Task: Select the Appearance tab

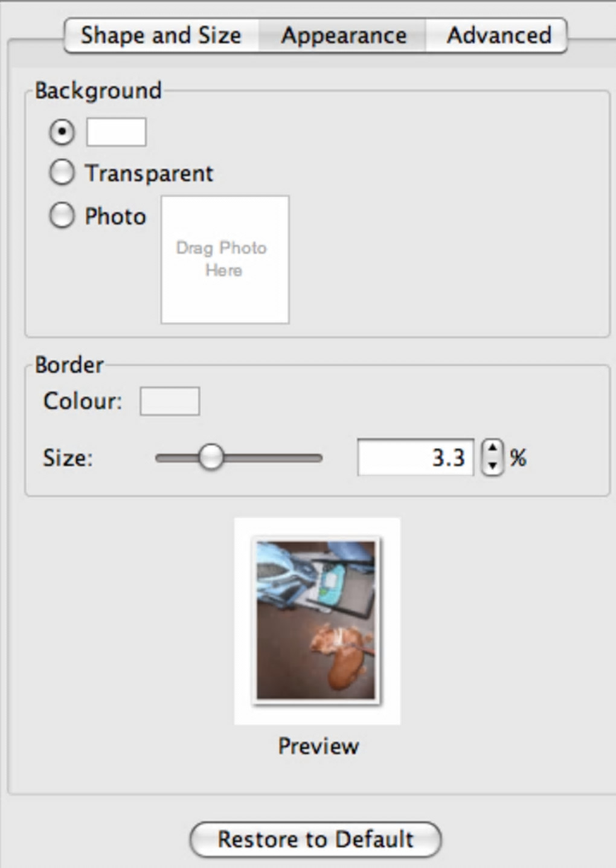Action: pyautogui.click(x=343, y=36)
